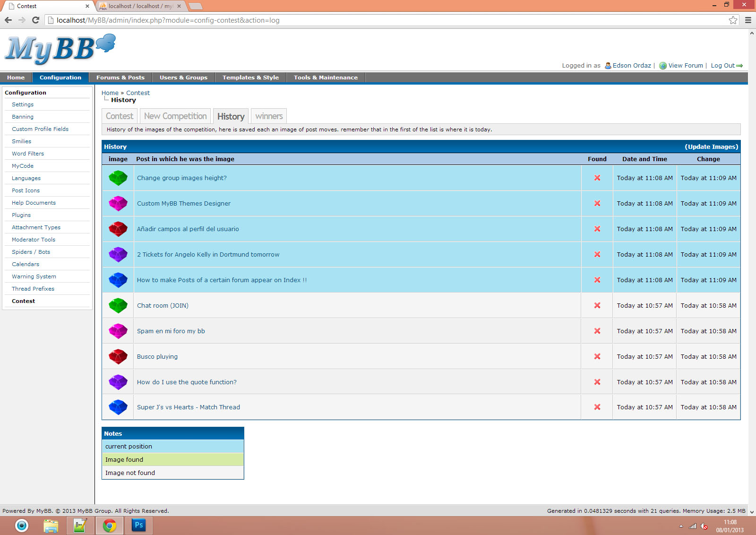This screenshot has height=535, width=756.
Task: Open Templates & Style menu
Action: 250,78
